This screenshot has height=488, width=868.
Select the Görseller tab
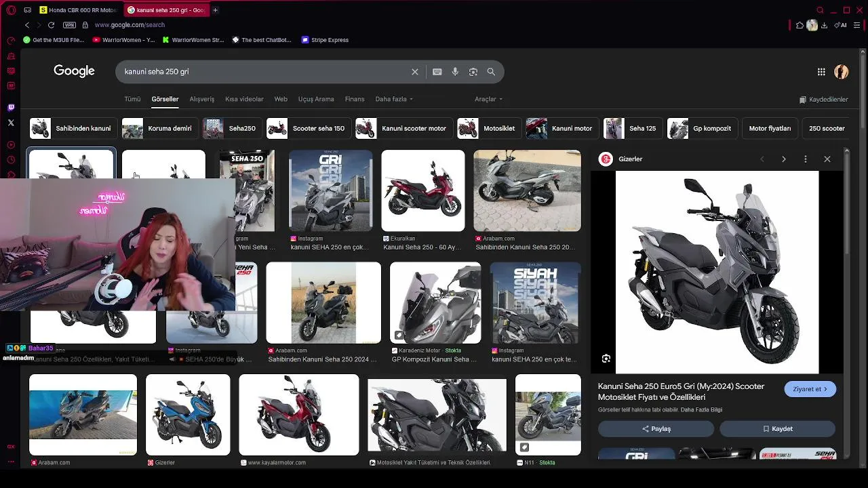point(165,99)
